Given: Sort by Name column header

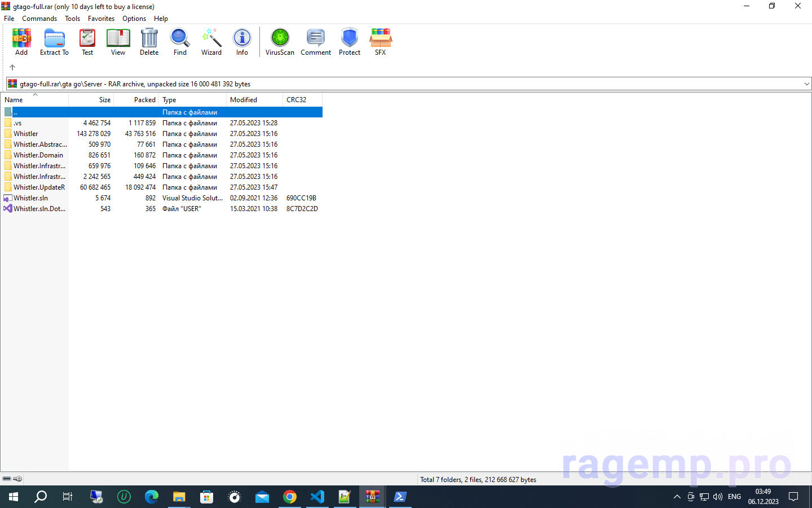Looking at the screenshot, I should (34, 99).
